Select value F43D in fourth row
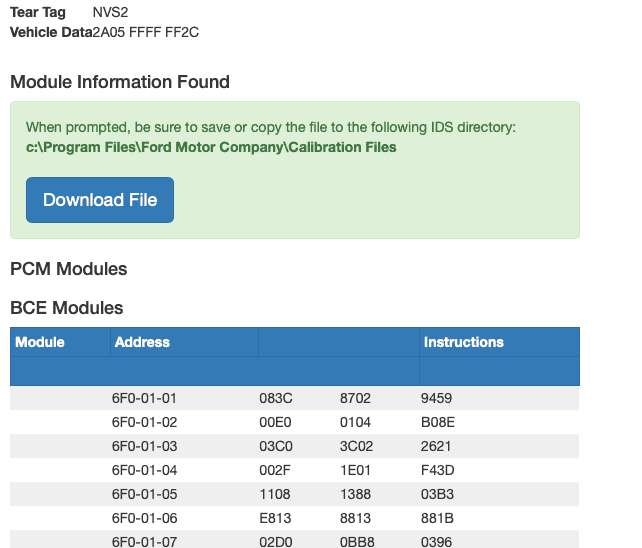 (437, 470)
